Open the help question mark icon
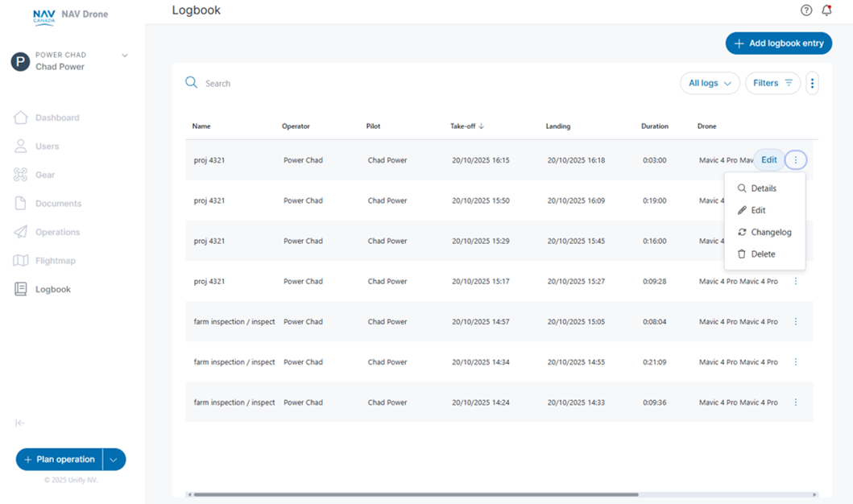The image size is (853, 504). pos(806,10)
